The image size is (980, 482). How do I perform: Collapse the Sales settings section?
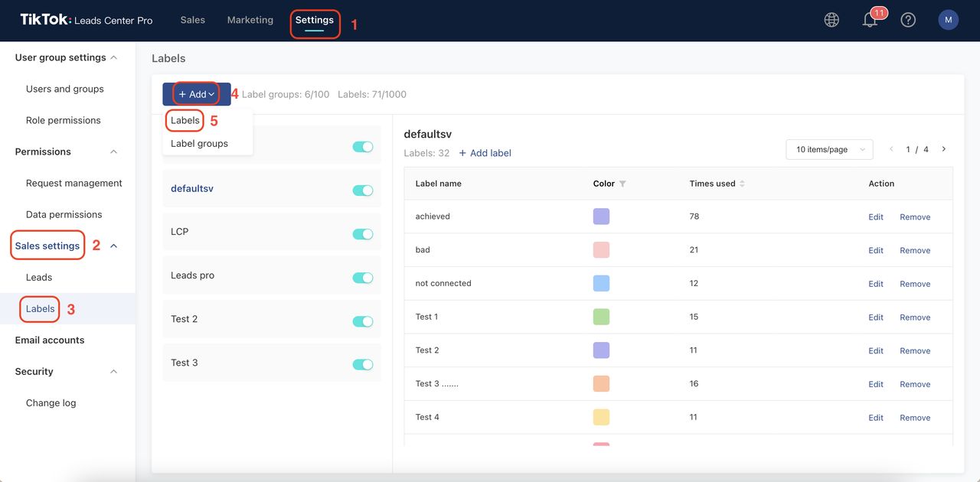(113, 245)
